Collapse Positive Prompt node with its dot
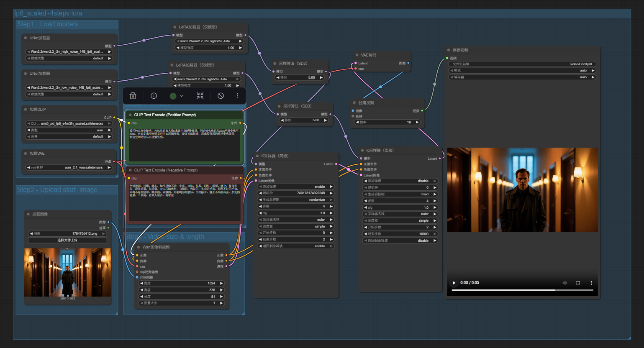Screen dimensions: 644x348 (130, 115)
